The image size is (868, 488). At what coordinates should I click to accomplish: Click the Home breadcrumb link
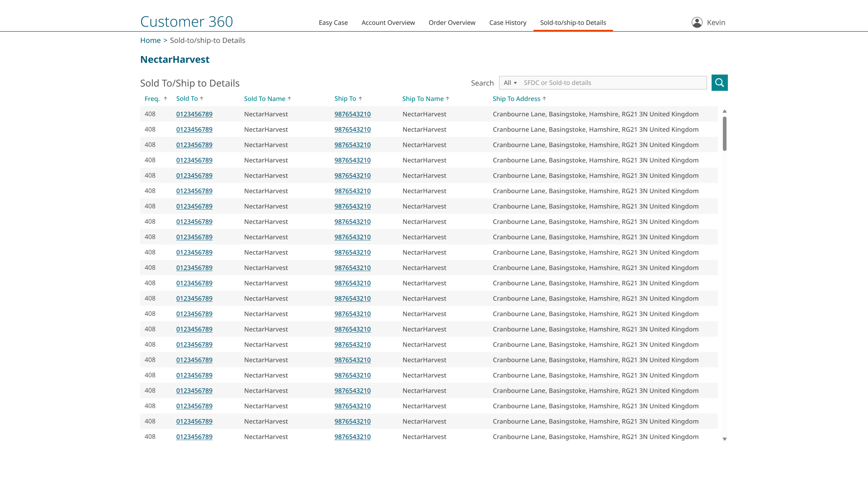tap(150, 40)
